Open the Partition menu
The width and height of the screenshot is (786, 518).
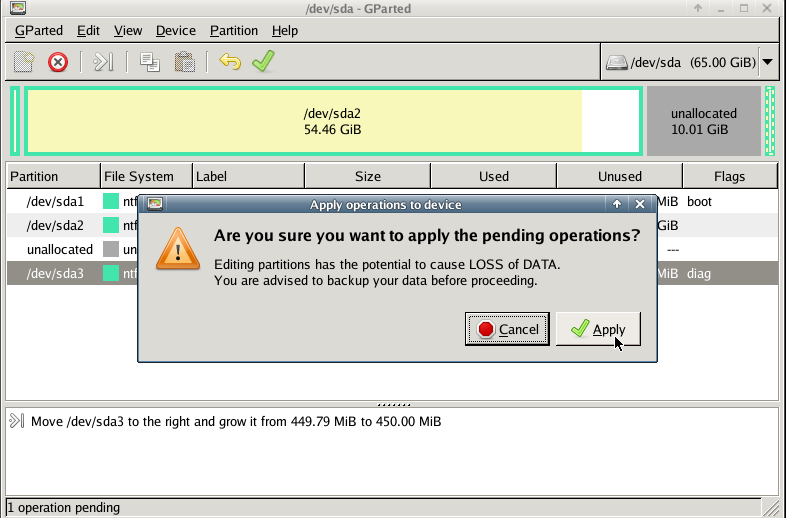[234, 30]
